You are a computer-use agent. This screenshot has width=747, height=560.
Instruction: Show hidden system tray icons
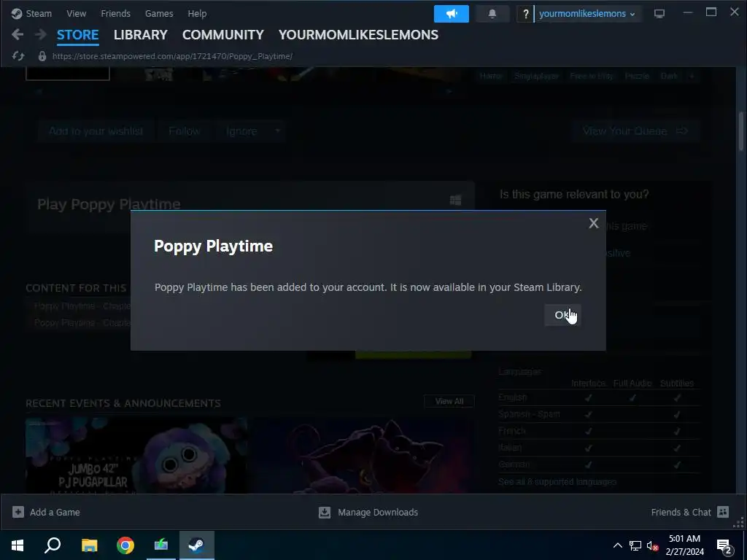click(x=617, y=545)
